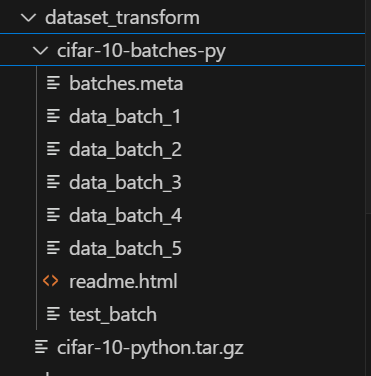Screen dimensions: 371x376
Task: Select the cifar-10-batches-py folder label
Action: (x=141, y=51)
